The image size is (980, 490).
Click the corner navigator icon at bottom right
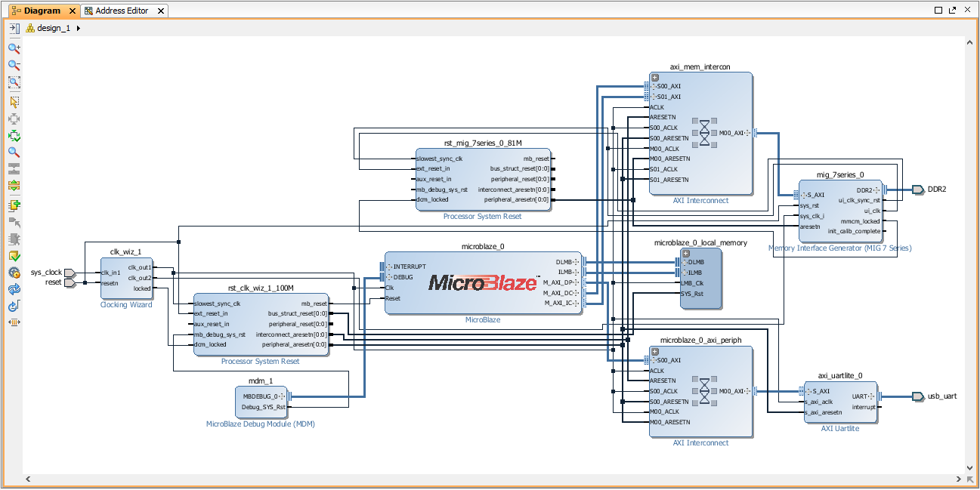coord(970,479)
